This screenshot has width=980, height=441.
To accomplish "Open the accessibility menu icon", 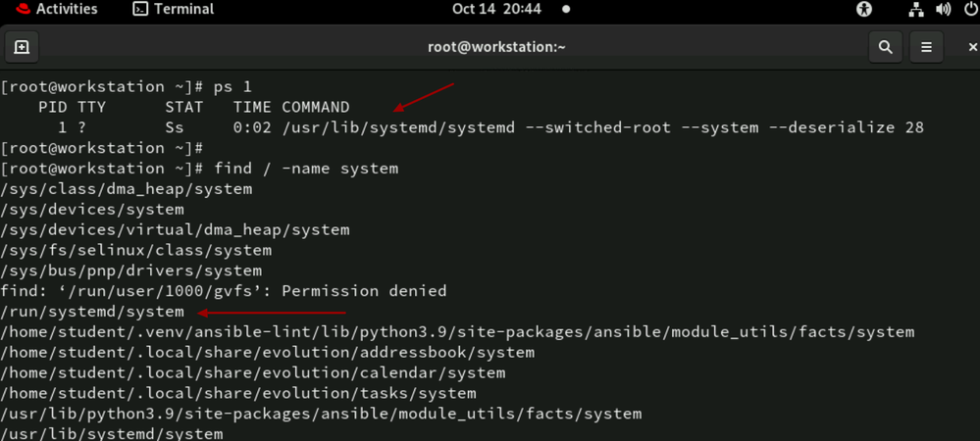I will (x=864, y=10).
